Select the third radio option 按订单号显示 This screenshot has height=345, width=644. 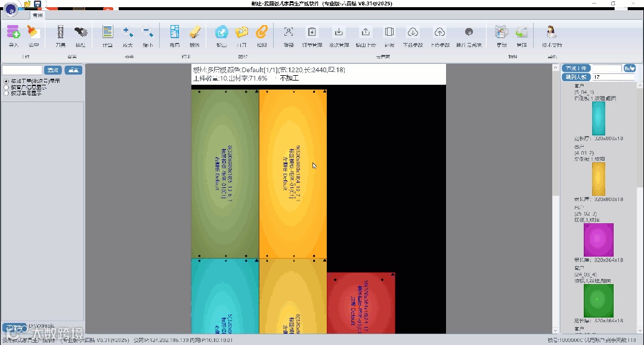tap(7, 93)
